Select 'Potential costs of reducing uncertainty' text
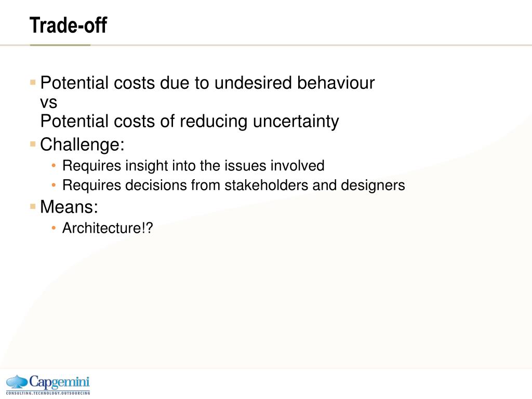Screen dimensions: 532x399 (190, 122)
